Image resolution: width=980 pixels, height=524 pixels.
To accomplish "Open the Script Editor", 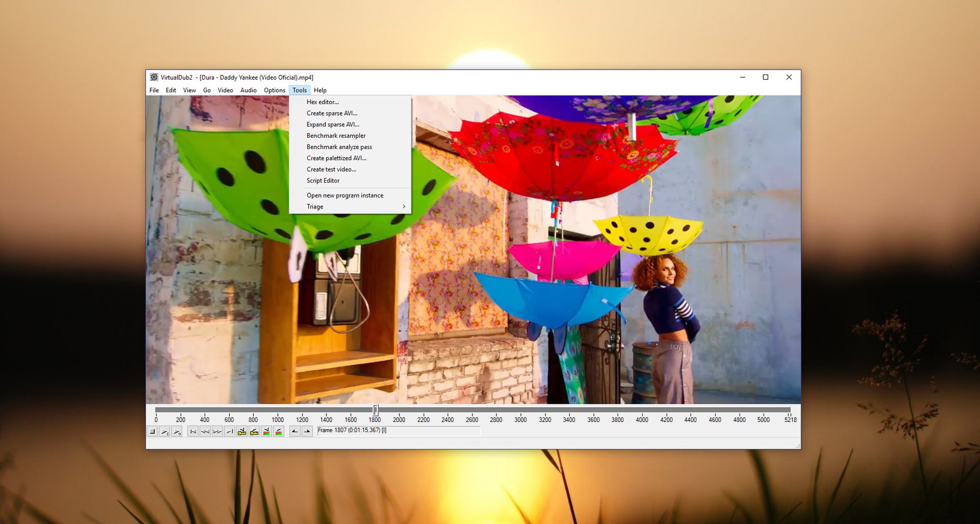I will [350, 181].
